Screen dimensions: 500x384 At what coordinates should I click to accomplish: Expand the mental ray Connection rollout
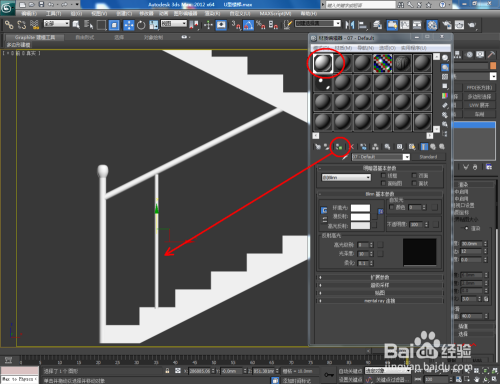click(380, 301)
